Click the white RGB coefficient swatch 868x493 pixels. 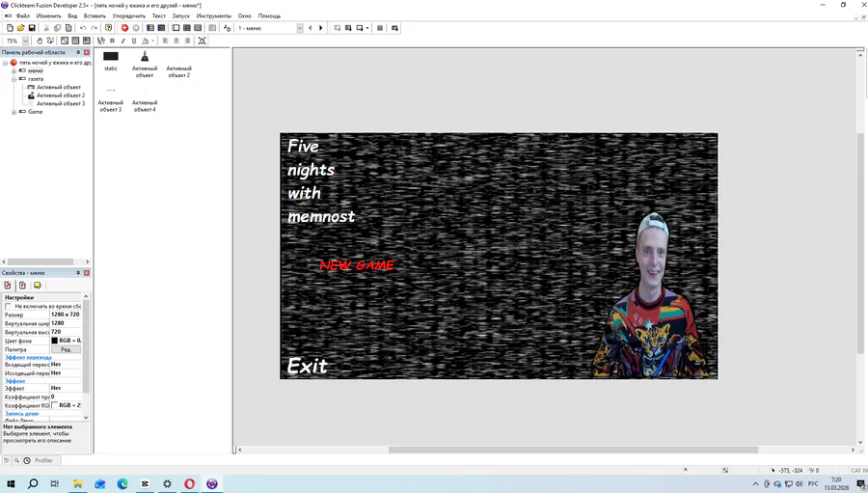pos(54,405)
